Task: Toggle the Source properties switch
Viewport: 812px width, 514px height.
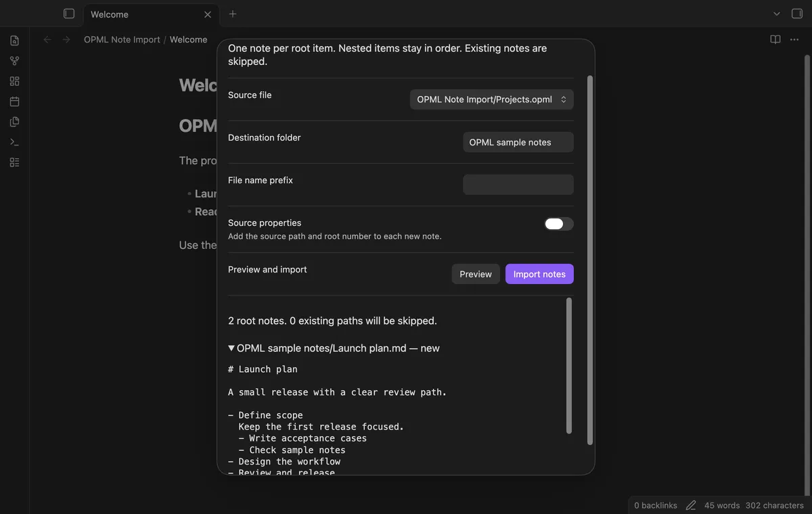Action: (559, 224)
